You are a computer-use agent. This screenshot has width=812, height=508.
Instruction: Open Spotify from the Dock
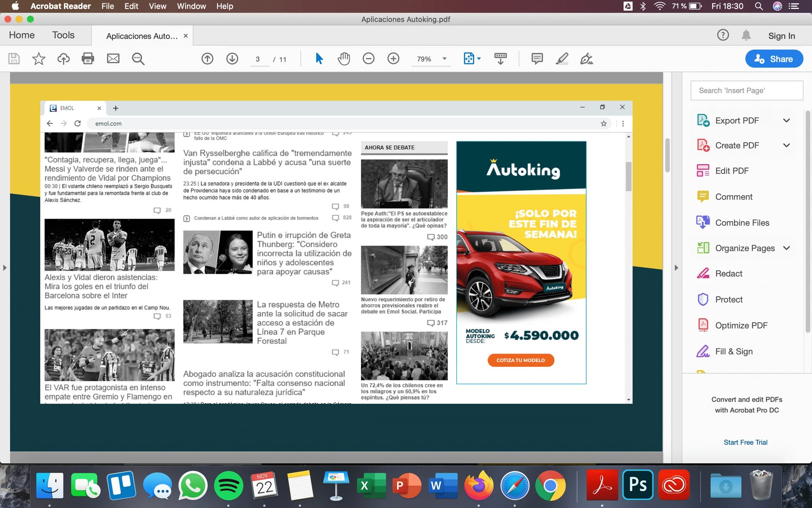tap(228, 486)
